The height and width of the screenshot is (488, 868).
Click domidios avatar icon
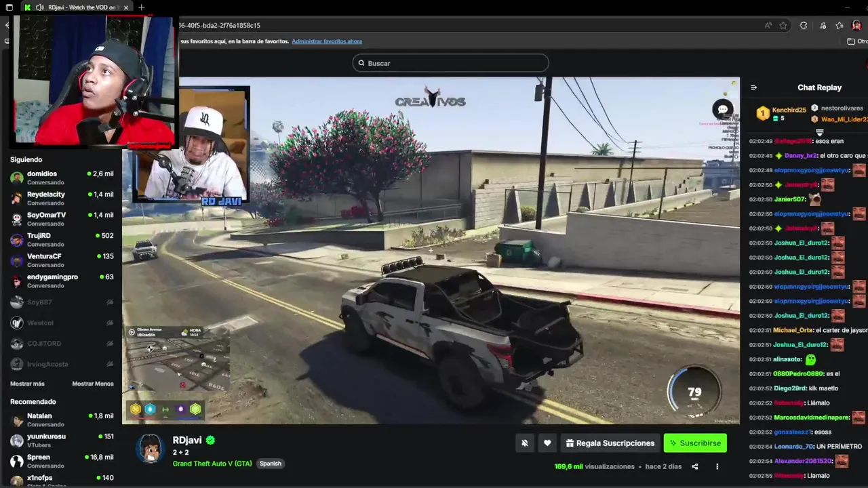[x=16, y=178]
